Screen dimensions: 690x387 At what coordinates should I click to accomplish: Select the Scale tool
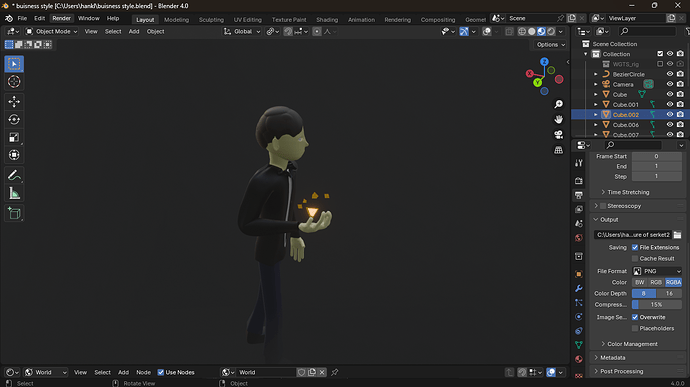[x=14, y=137]
